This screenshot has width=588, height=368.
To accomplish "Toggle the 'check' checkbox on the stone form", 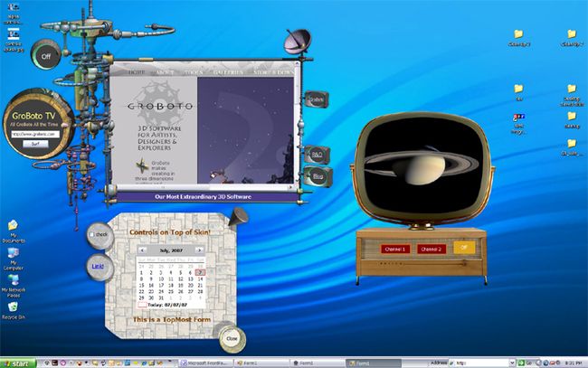I will [x=92, y=234].
